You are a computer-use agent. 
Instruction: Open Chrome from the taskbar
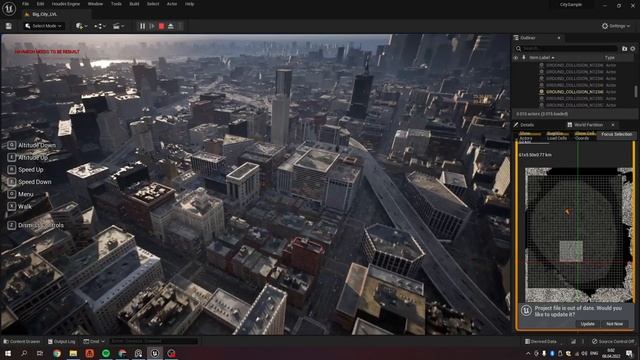point(57,353)
